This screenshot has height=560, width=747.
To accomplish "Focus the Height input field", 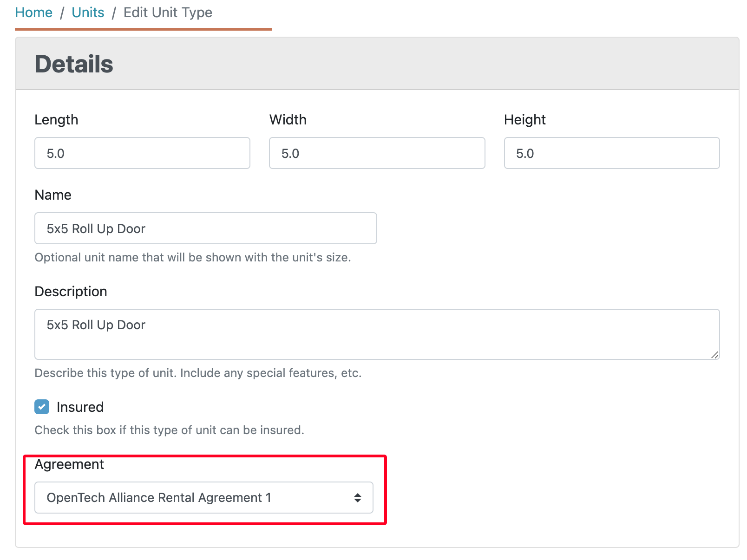I will (612, 153).
